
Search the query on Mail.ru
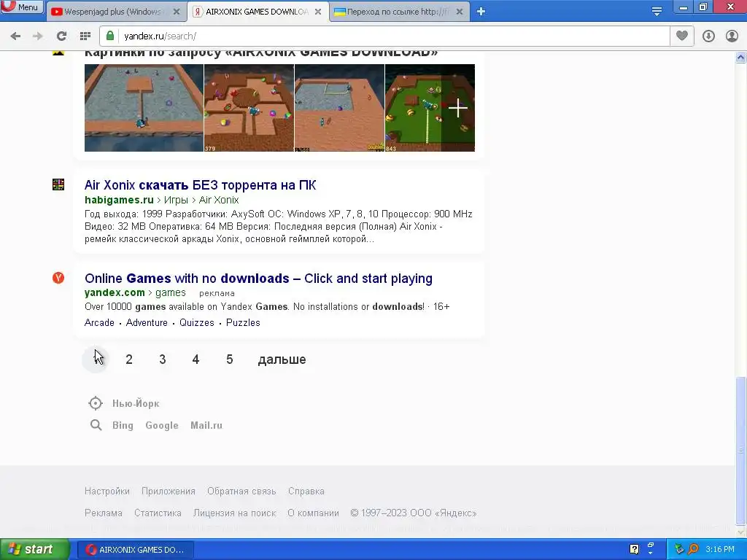206,425
